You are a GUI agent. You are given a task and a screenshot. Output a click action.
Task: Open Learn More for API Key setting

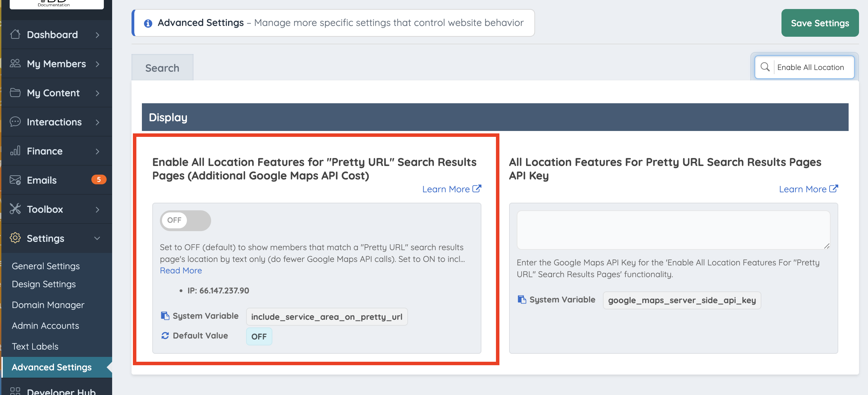click(808, 189)
